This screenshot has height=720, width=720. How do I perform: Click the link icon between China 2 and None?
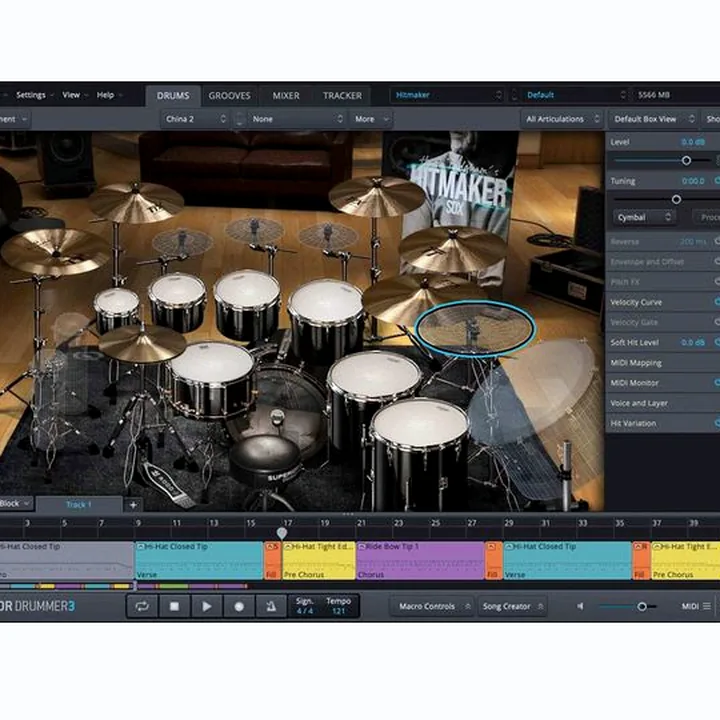(240, 119)
